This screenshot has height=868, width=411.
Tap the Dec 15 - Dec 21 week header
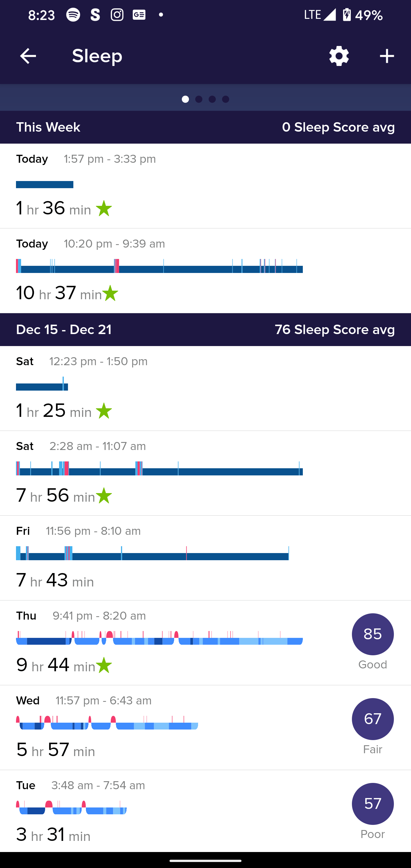click(x=205, y=329)
